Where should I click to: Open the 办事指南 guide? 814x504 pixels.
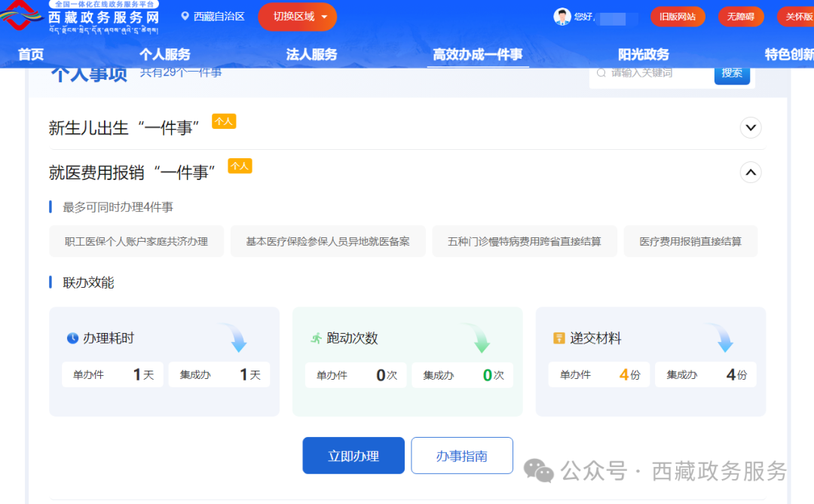[x=461, y=456]
